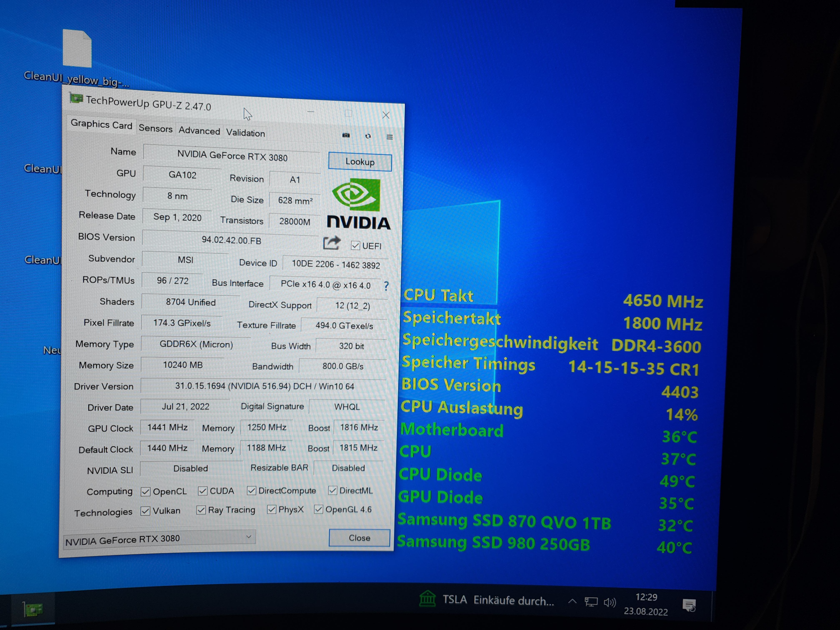Switch to the Sensors tab

[x=155, y=128]
